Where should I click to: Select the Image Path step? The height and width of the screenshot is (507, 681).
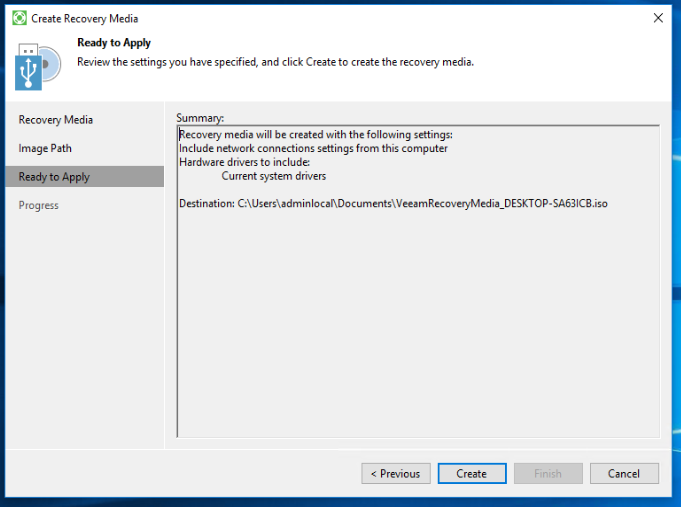45,148
